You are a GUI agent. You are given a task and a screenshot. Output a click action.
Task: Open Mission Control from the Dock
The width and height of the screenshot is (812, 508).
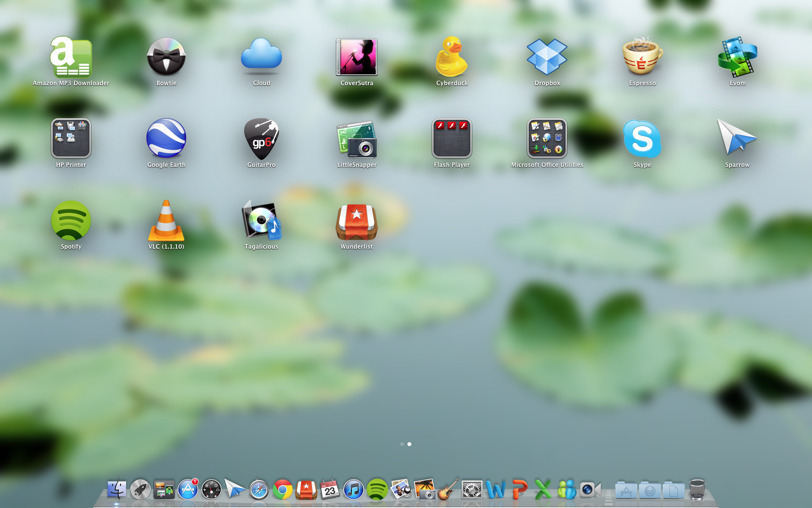[164, 490]
